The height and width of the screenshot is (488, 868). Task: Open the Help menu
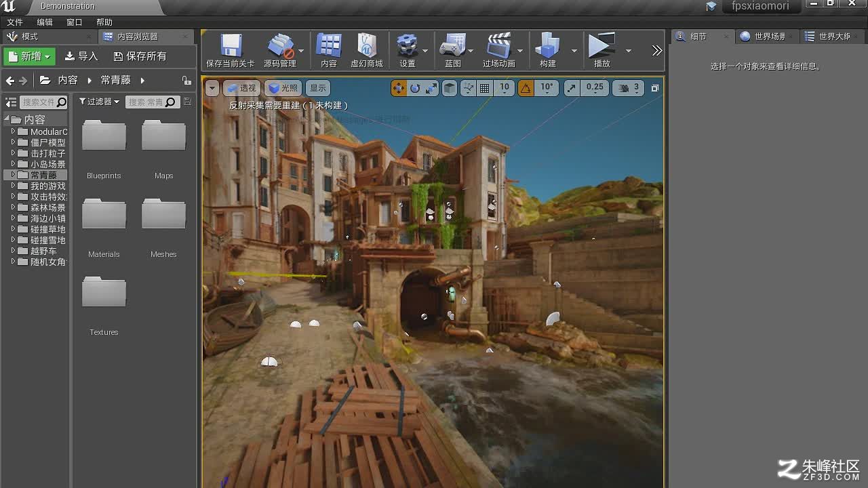pyautogui.click(x=104, y=22)
